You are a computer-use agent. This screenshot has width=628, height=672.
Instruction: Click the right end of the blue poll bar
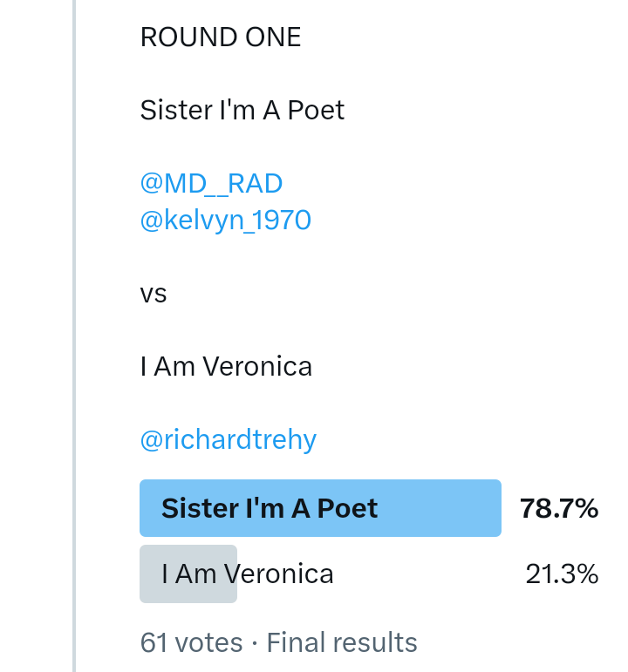(x=493, y=508)
